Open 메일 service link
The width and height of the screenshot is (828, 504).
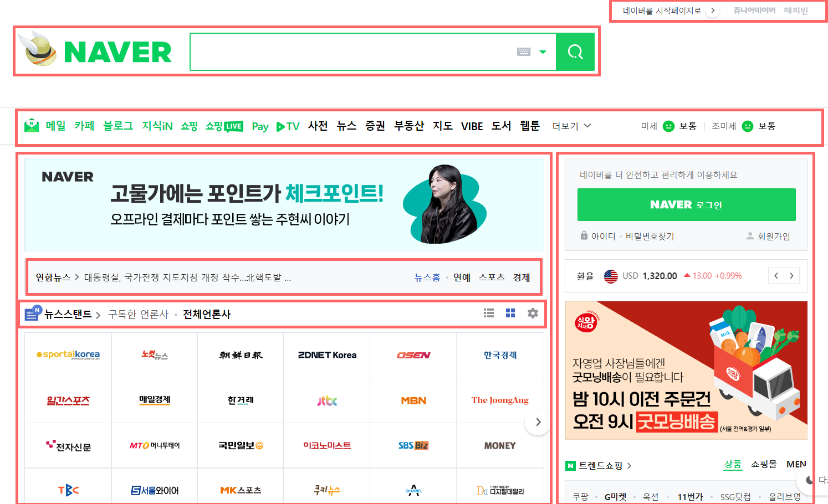pyautogui.click(x=55, y=126)
